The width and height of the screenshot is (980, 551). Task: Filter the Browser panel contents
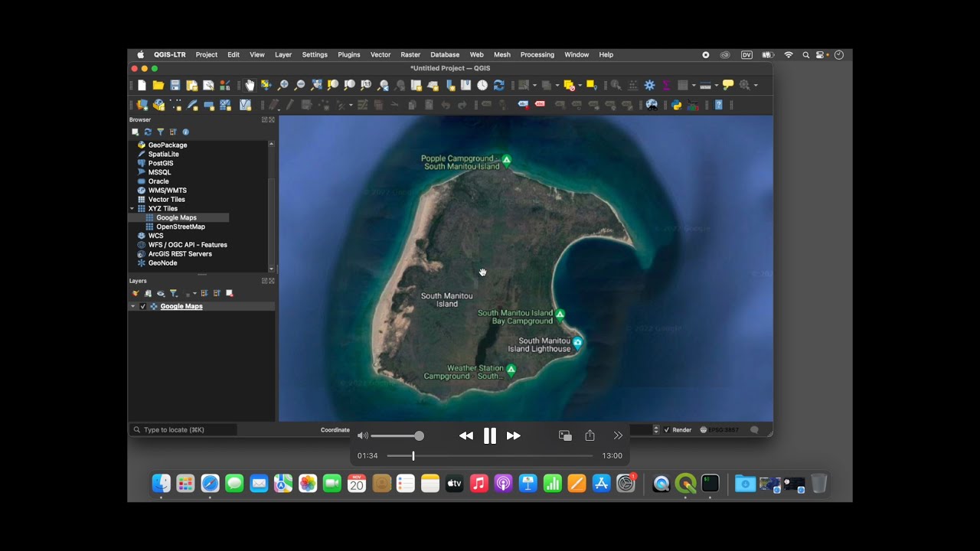(160, 132)
